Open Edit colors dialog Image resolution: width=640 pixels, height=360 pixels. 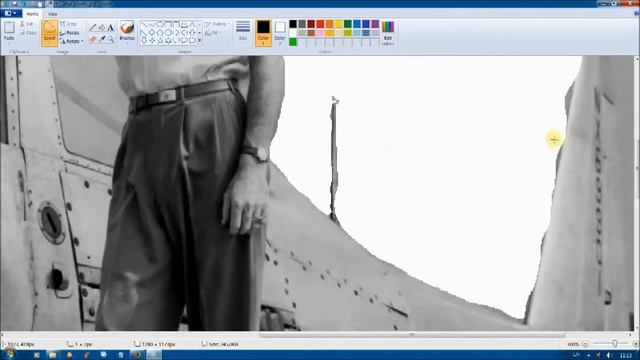388,33
